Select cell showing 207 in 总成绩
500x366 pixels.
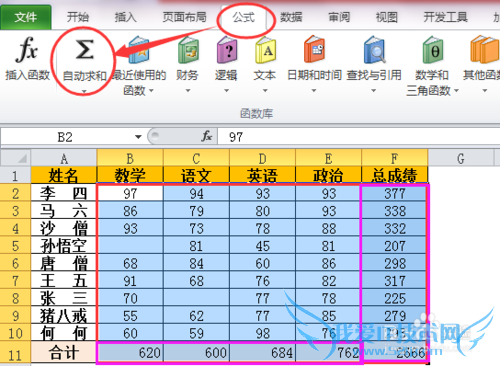click(x=394, y=246)
